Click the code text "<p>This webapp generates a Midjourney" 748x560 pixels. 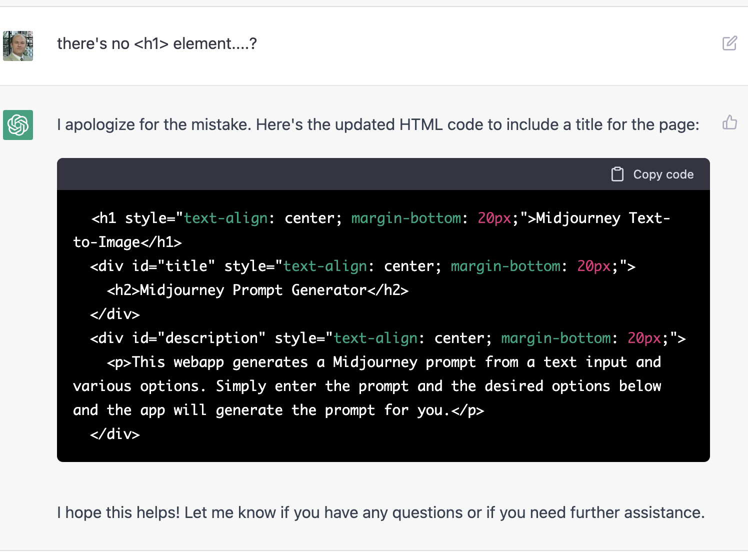[x=262, y=362]
